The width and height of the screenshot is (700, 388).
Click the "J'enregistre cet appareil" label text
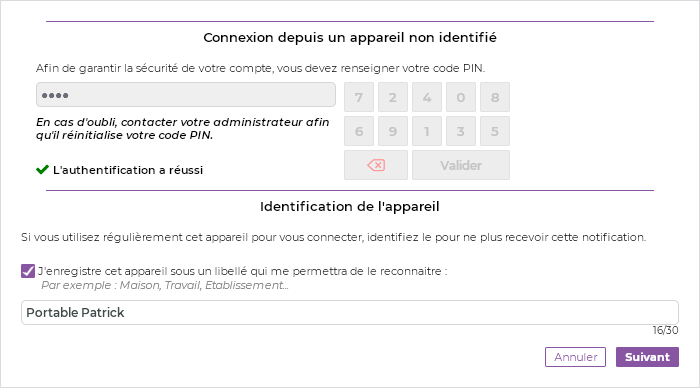point(243,271)
